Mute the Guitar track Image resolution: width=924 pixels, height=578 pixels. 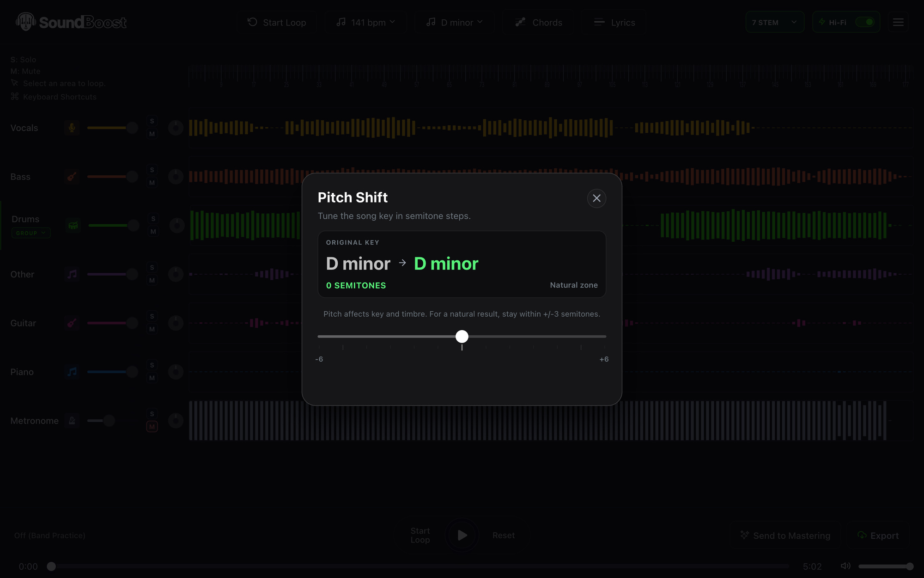click(x=152, y=329)
